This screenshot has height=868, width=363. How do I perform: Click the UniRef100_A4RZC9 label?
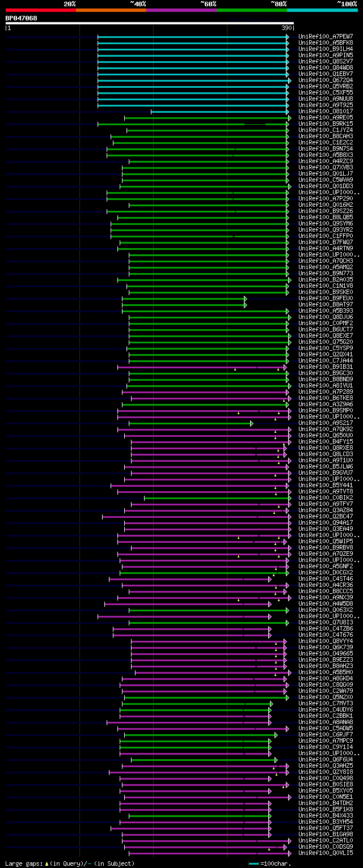(326, 161)
